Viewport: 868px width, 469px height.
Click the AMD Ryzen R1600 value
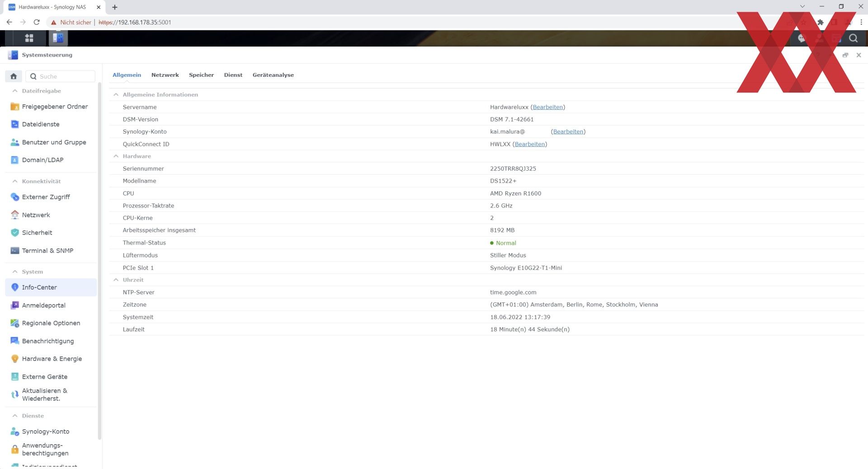click(515, 193)
